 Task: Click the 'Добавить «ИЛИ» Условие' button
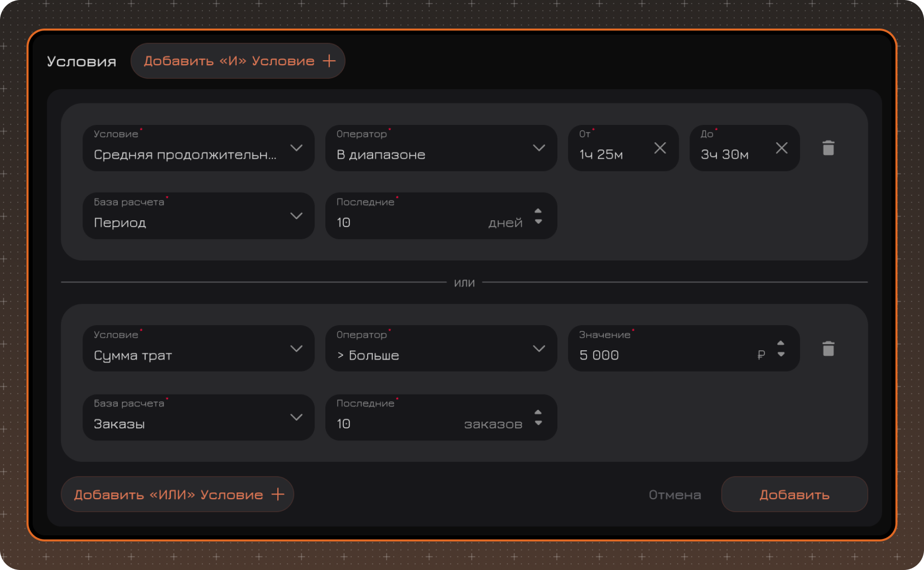click(177, 494)
